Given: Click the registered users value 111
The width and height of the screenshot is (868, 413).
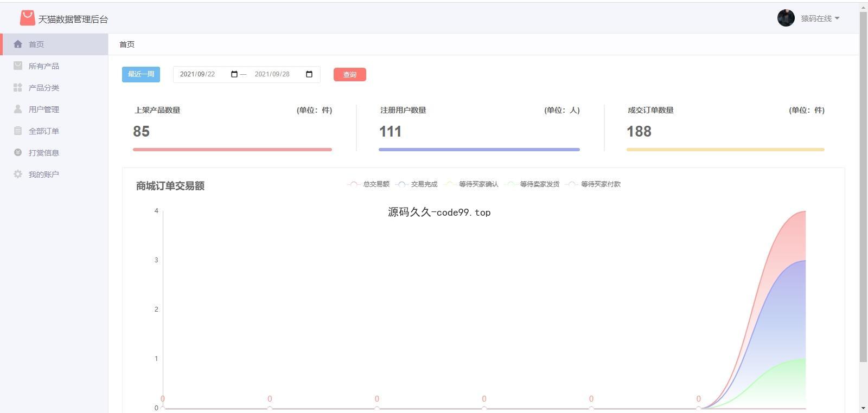Looking at the screenshot, I should point(390,131).
